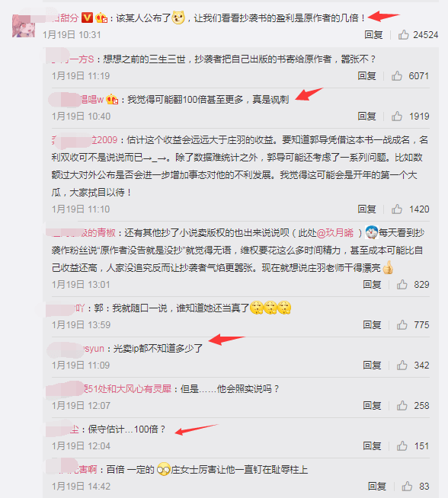Image resolution: width=448 pixels, height=498 pixels.
Task: Open the user profile ending in 2009
Action: [85, 140]
